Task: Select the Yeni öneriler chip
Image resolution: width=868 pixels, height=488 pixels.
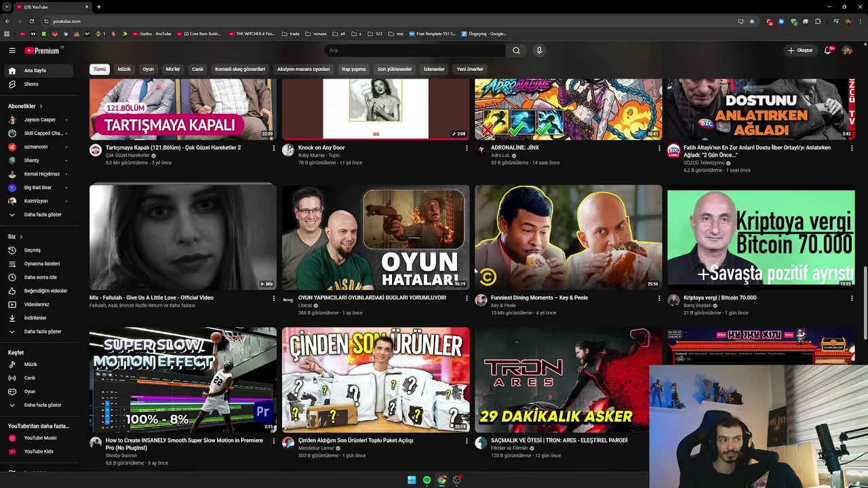Action: pyautogui.click(x=470, y=69)
